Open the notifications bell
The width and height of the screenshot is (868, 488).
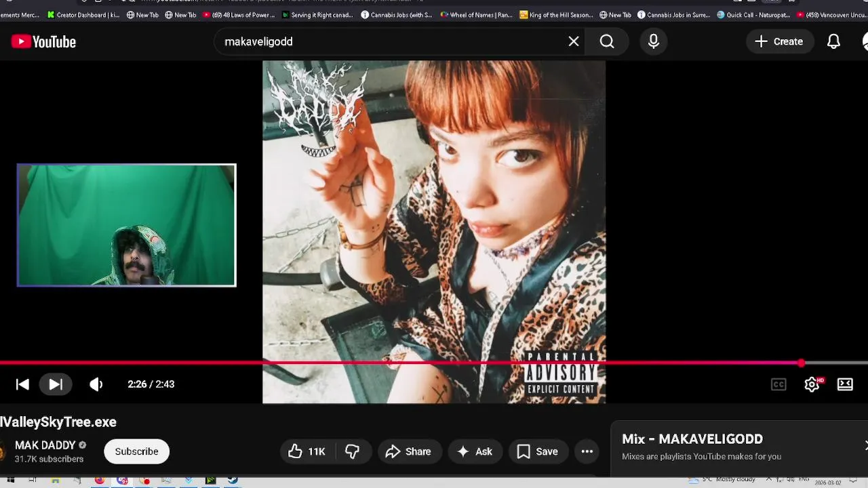[833, 41]
